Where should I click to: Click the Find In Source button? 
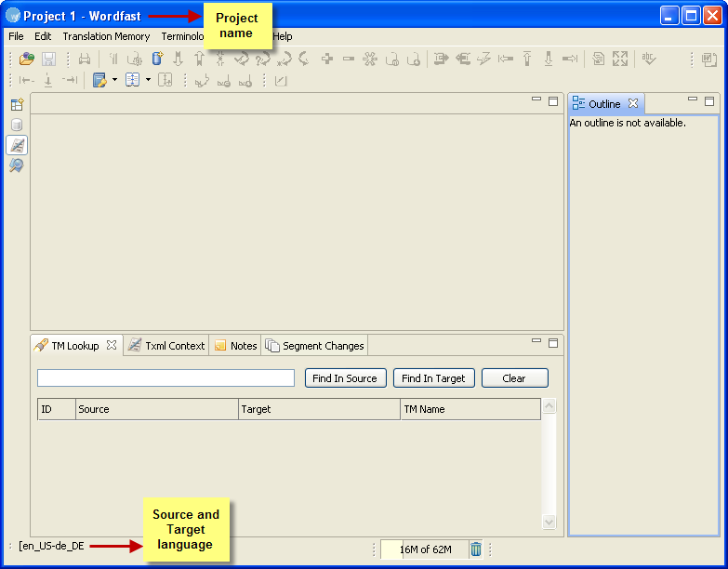point(345,378)
